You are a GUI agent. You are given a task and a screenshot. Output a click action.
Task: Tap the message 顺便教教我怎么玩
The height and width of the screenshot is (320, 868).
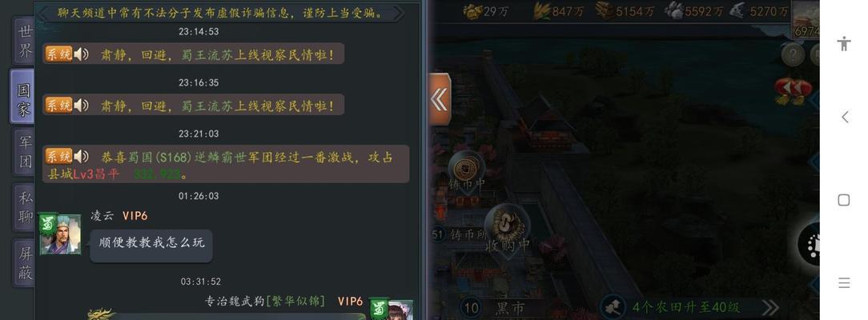pos(151,244)
